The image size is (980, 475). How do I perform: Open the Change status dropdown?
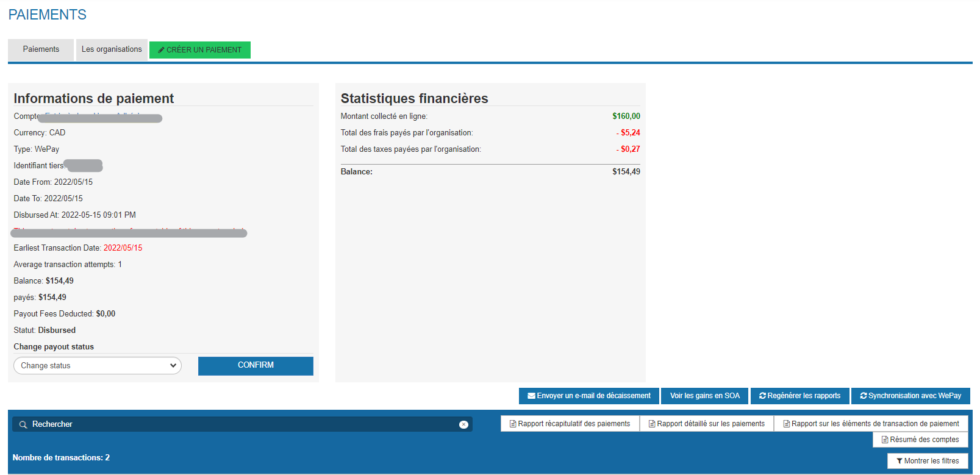tap(98, 366)
